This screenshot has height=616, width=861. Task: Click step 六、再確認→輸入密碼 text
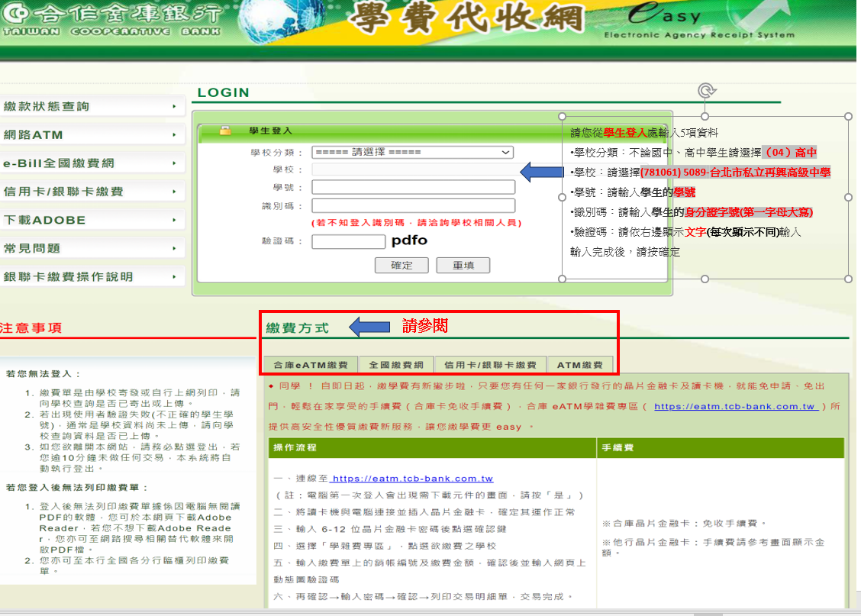coord(424,597)
